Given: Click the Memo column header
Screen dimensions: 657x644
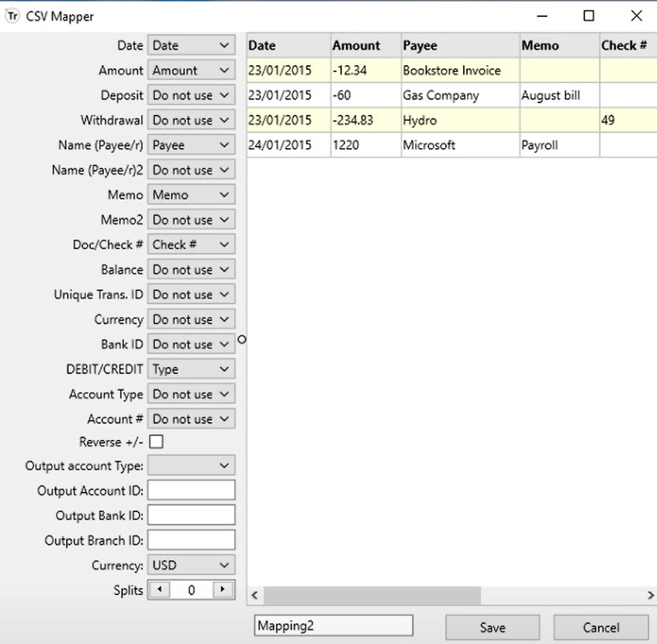Looking at the screenshot, I should tap(560, 45).
